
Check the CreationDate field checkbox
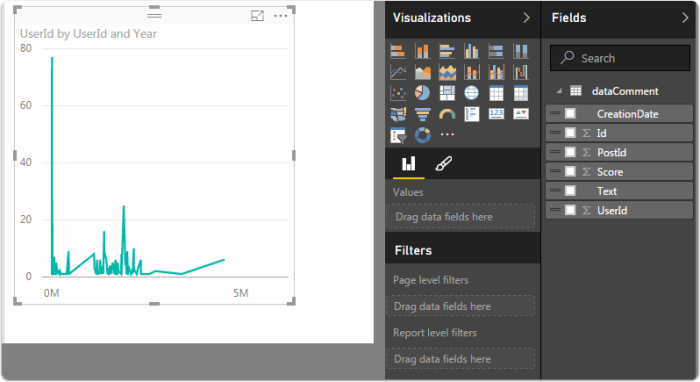[570, 114]
